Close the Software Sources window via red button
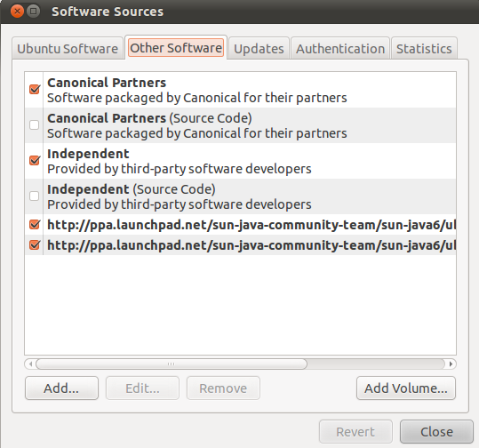This screenshot has height=448, width=479. [x=17, y=12]
